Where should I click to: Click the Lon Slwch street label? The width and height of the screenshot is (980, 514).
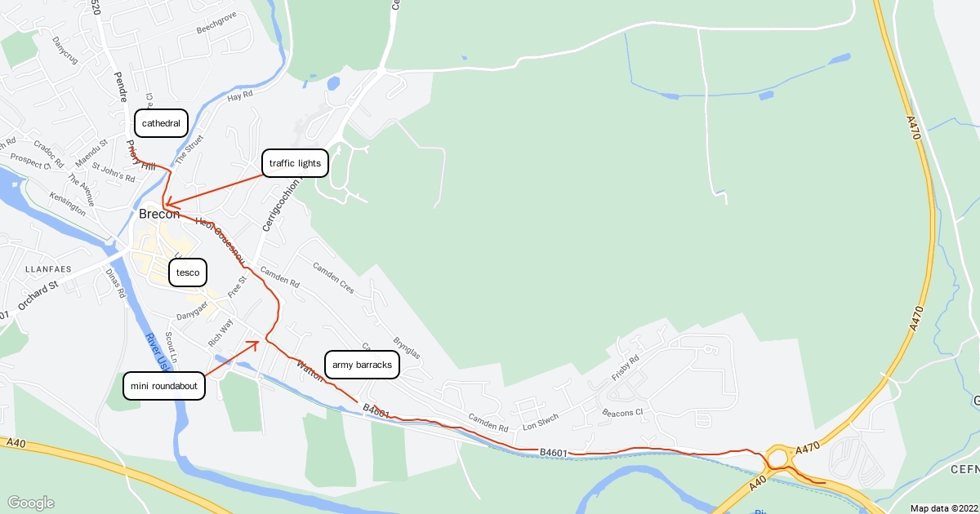(x=541, y=419)
